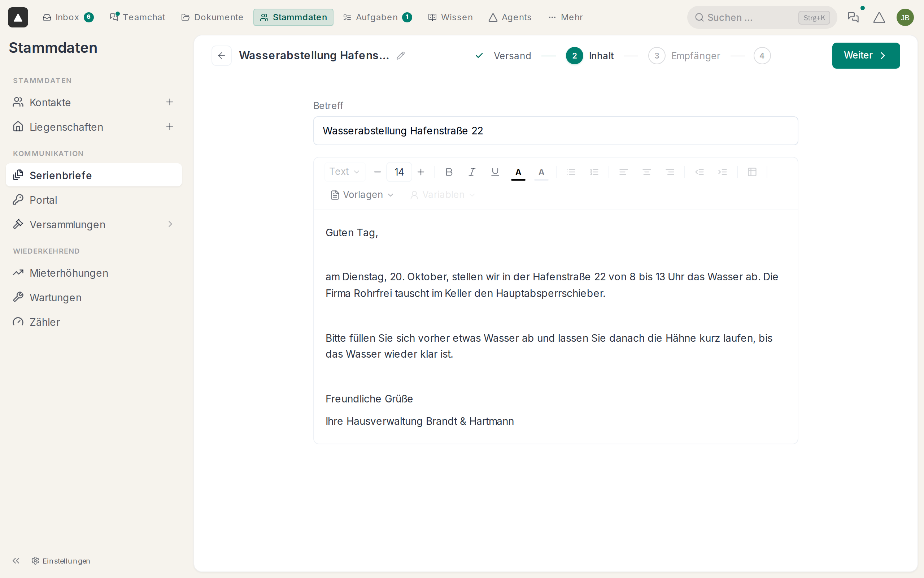Toggle underline formatting in editor toolbar

[495, 172]
